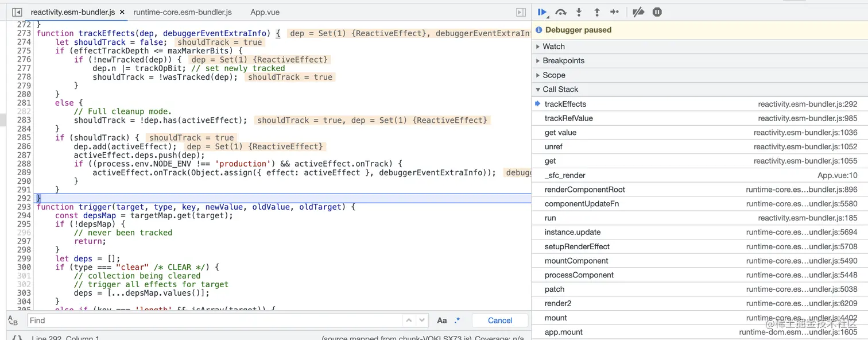This screenshot has width=868, height=340.
Task: Switch to reactivity.esm-bundler.js tab
Action: pos(72,12)
